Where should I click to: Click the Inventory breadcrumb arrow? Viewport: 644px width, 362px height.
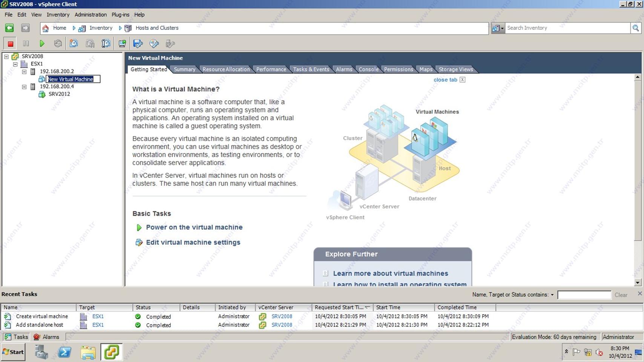(x=74, y=28)
